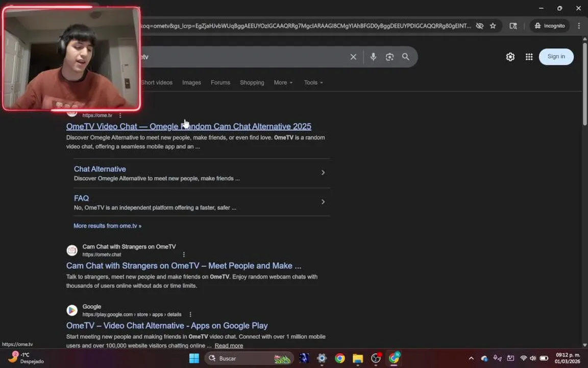The height and width of the screenshot is (368, 588).
Task: Open OBS Studio from the taskbar
Action: [x=376, y=358]
